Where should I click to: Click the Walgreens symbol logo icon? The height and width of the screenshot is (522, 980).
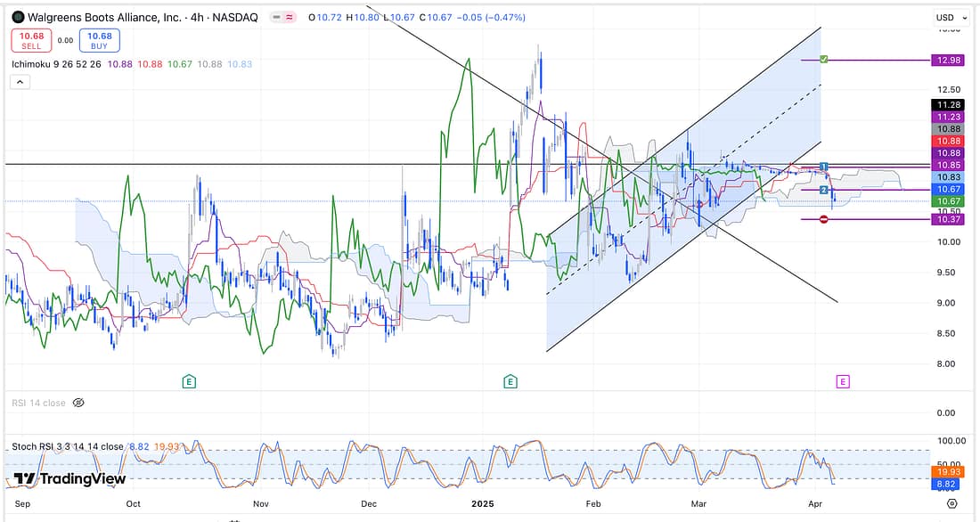point(18,17)
